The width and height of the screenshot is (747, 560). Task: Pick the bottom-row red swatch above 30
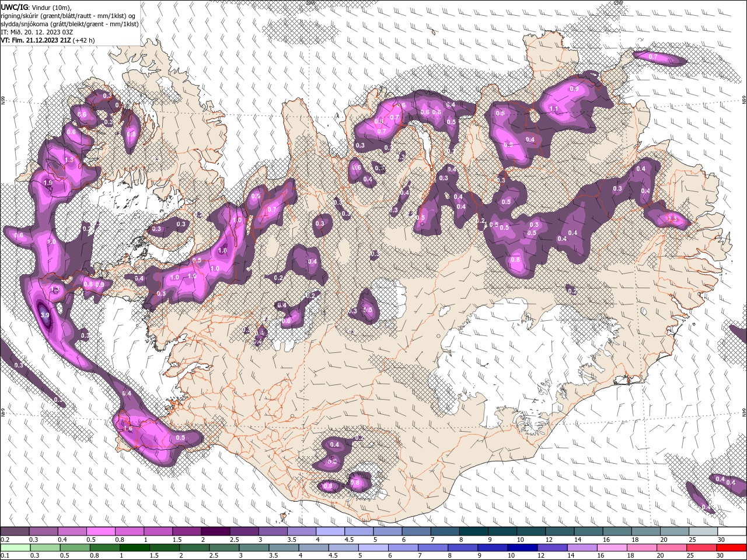point(731,548)
